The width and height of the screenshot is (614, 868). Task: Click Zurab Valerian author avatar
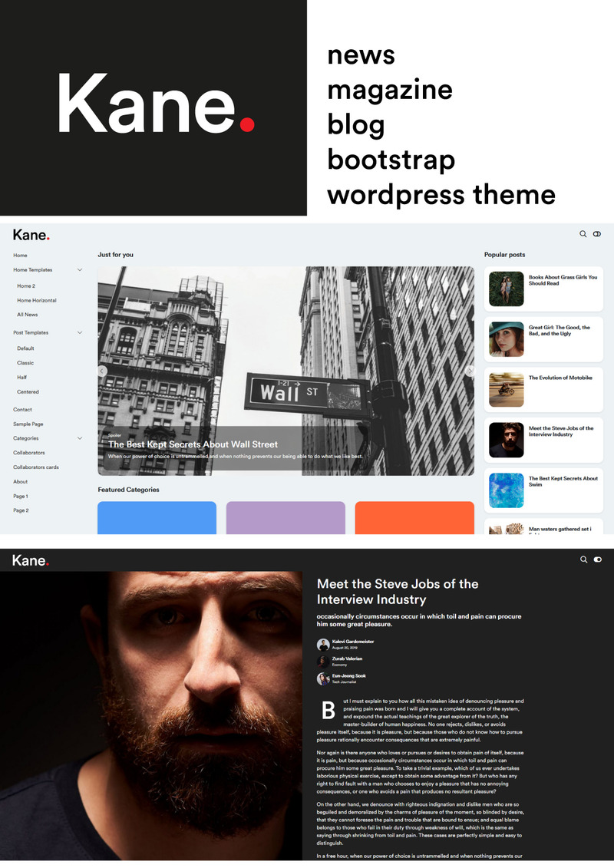323,662
